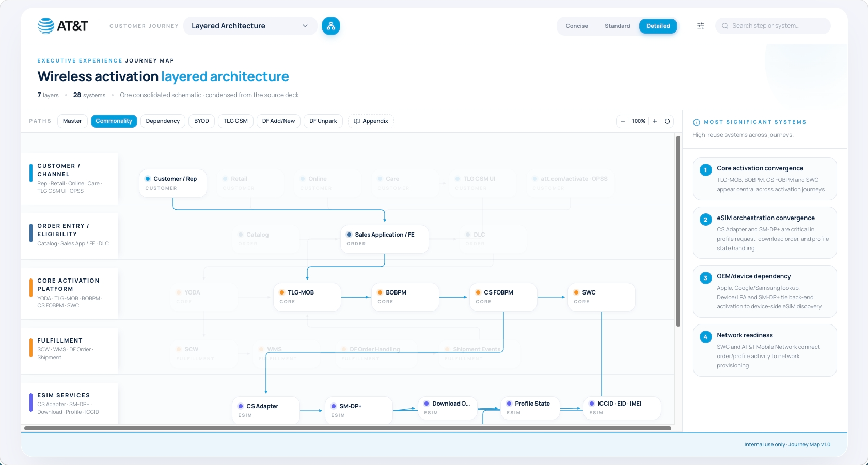This screenshot has height=465, width=868.
Task: Open the Layered Architecture journey dropdown
Action: pyautogui.click(x=250, y=26)
